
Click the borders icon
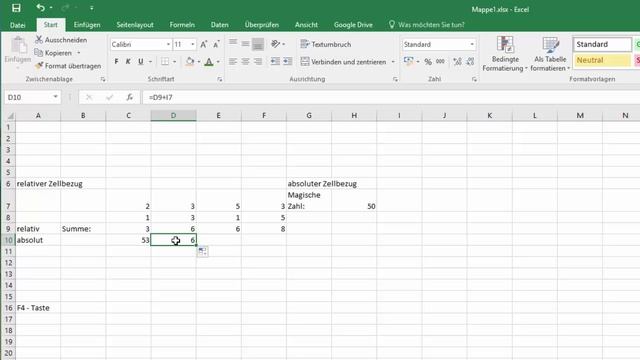165,62
